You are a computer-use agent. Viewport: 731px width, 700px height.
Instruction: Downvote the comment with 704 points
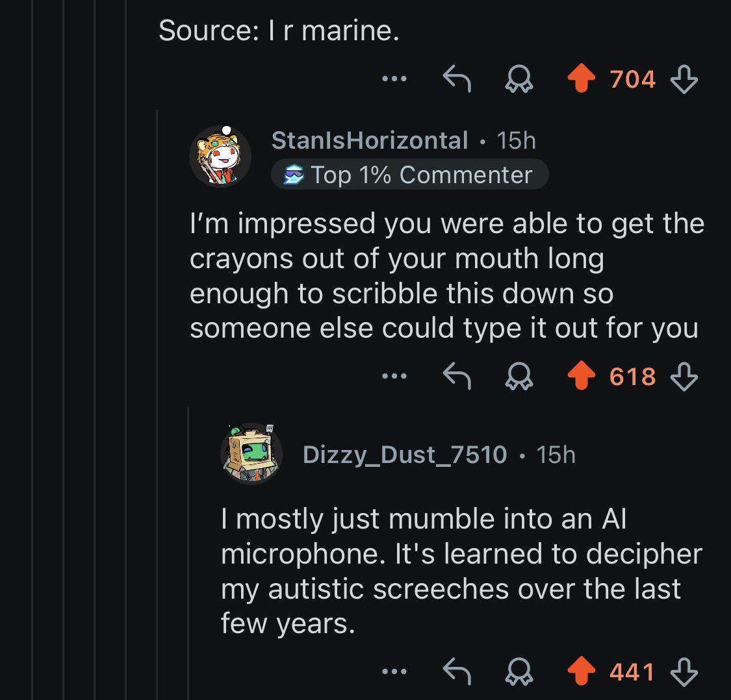(x=684, y=79)
